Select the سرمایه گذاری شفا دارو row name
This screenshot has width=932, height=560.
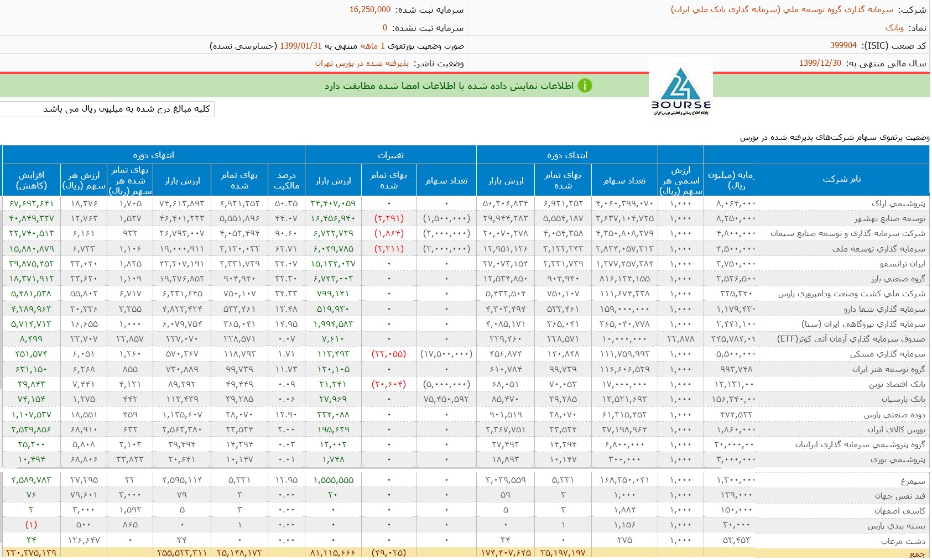tap(884, 309)
